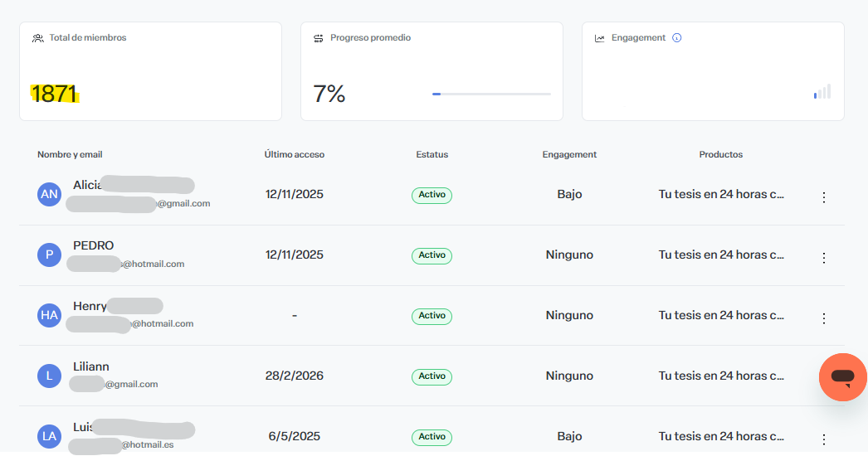Sort by the Último acceso column header
Screen dimensions: 868x456
294,154
